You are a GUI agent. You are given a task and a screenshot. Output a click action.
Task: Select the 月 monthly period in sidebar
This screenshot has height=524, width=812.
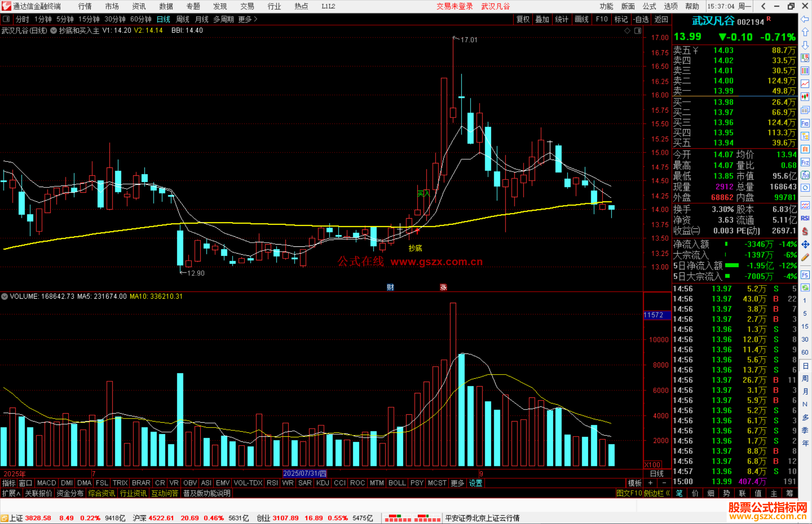click(805, 391)
